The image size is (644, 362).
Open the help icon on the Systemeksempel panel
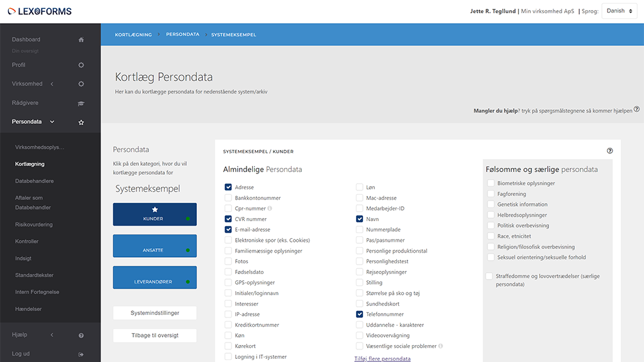pos(609,151)
